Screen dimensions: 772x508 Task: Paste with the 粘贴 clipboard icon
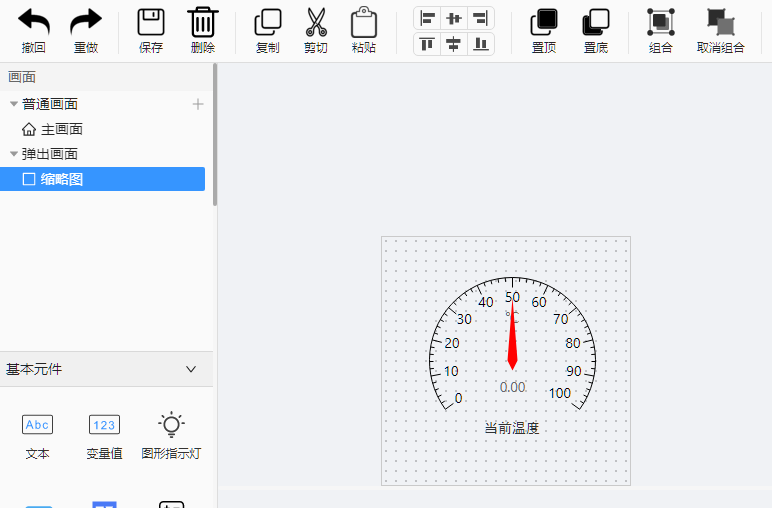pyautogui.click(x=364, y=31)
